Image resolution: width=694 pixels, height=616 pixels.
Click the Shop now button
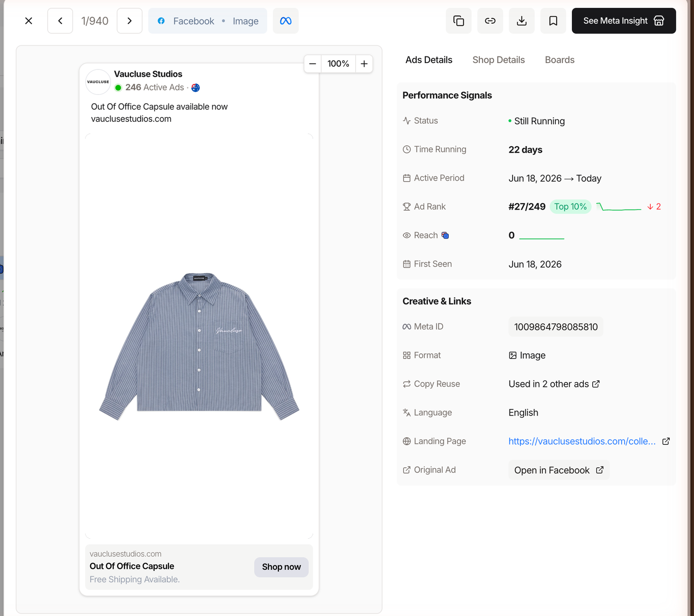click(x=281, y=567)
